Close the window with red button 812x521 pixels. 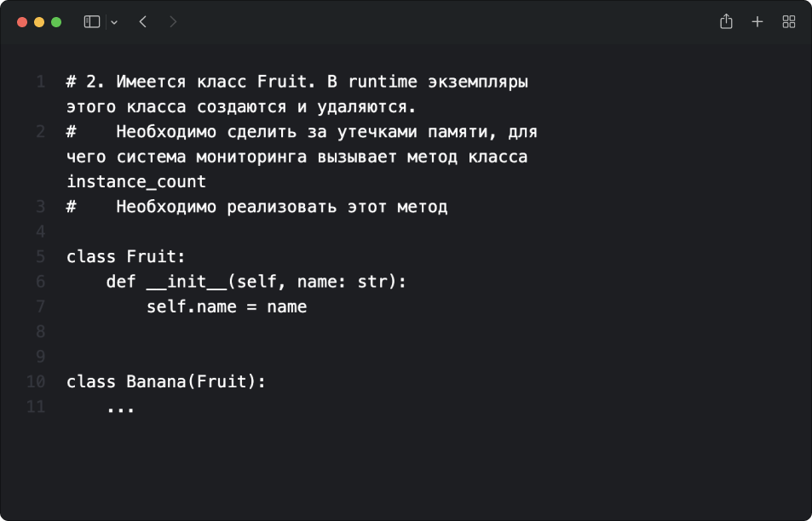(22, 22)
